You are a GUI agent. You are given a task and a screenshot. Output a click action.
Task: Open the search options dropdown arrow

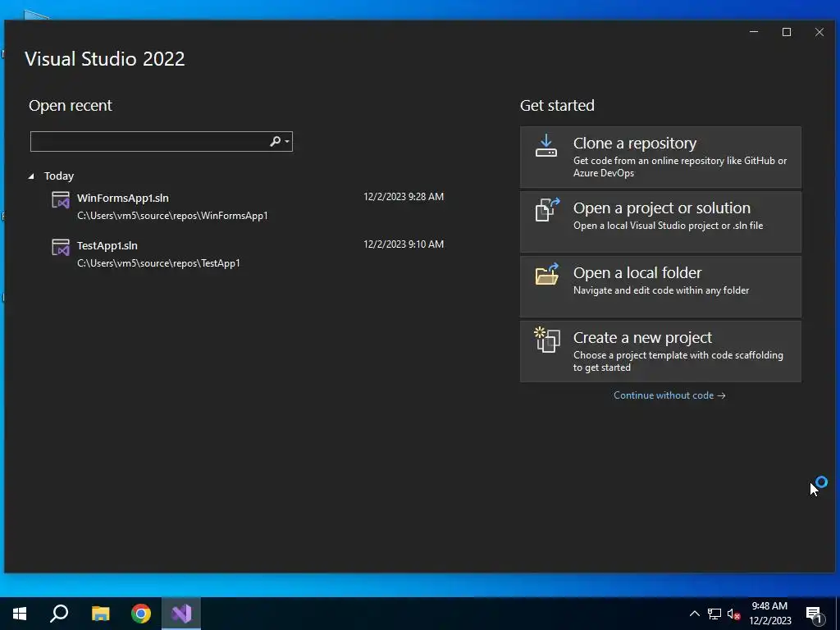[x=287, y=141]
